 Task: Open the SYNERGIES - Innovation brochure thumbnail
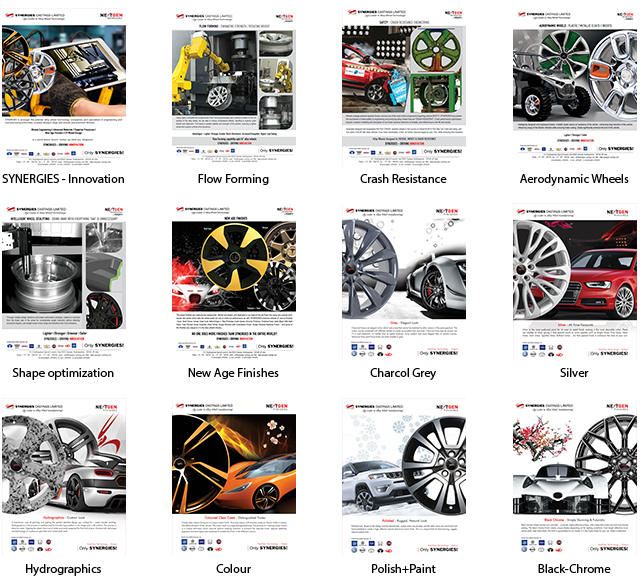64,87
